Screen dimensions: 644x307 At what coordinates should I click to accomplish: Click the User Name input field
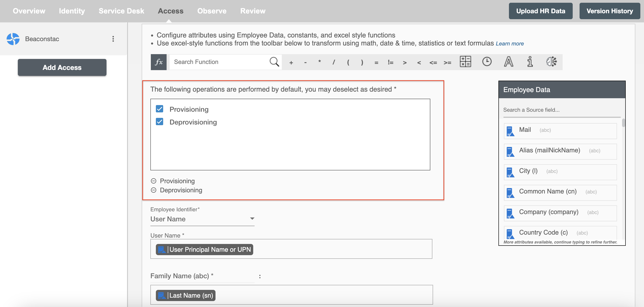[292, 249]
